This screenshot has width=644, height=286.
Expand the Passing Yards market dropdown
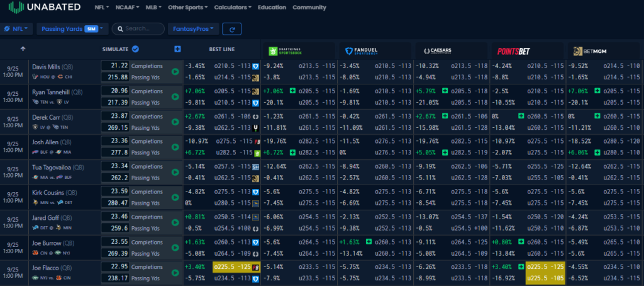coord(72,29)
